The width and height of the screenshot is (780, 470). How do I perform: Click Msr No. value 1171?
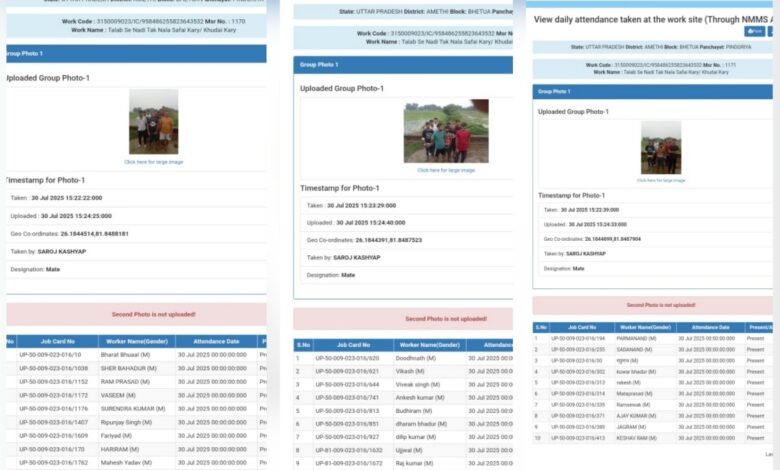[730, 65]
